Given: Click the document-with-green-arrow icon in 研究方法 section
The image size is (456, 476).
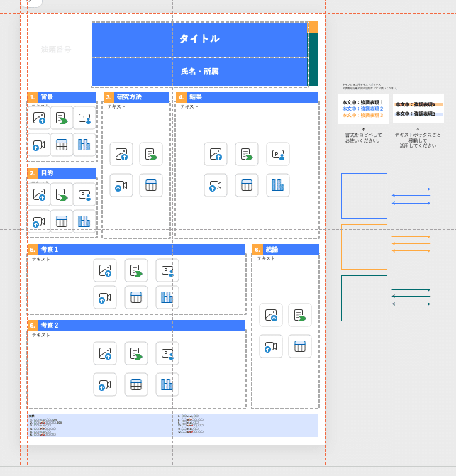Looking at the screenshot, I should [x=151, y=154].
